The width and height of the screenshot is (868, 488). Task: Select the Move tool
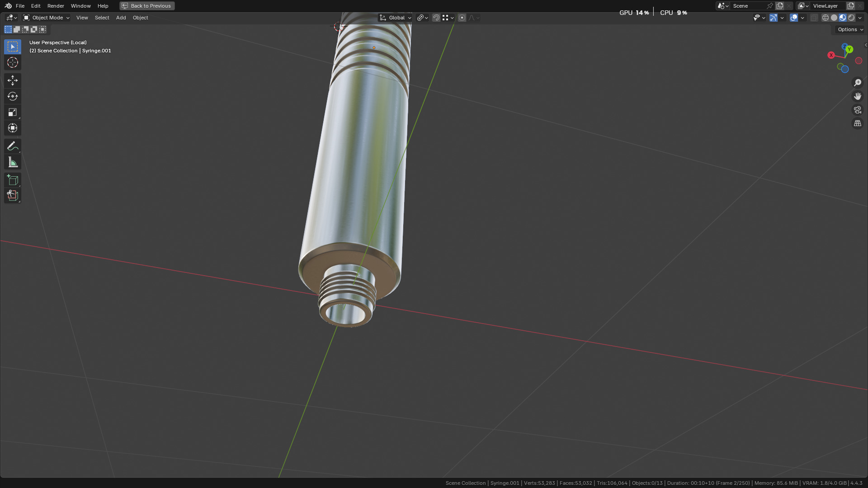[13, 80]
